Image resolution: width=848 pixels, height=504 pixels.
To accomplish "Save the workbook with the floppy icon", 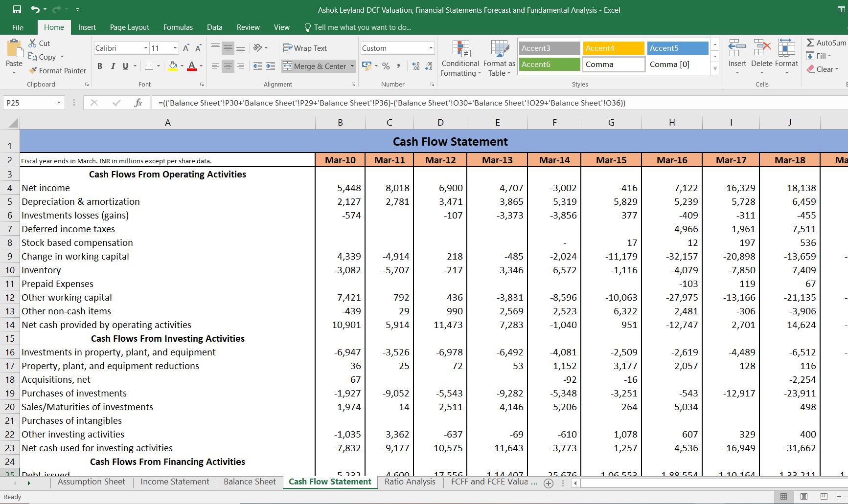I will 17,9.
